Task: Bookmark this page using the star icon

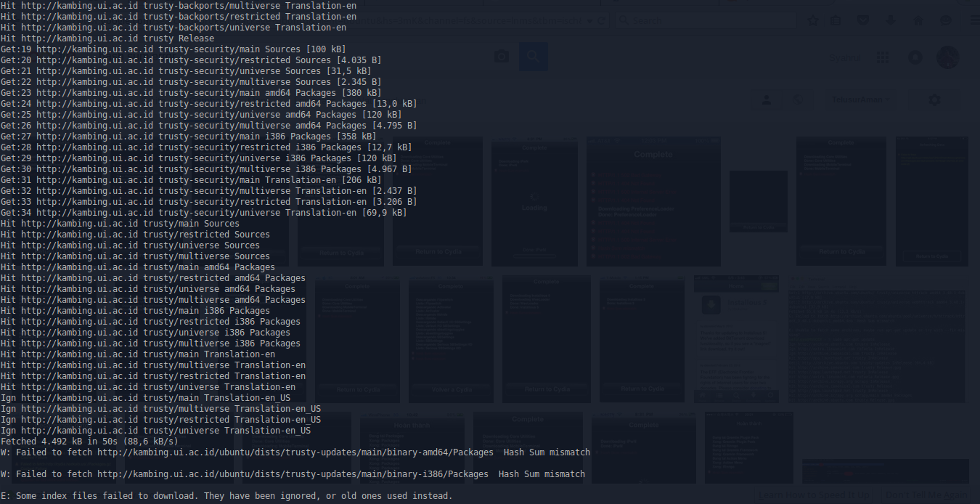Action: point(813,20)
